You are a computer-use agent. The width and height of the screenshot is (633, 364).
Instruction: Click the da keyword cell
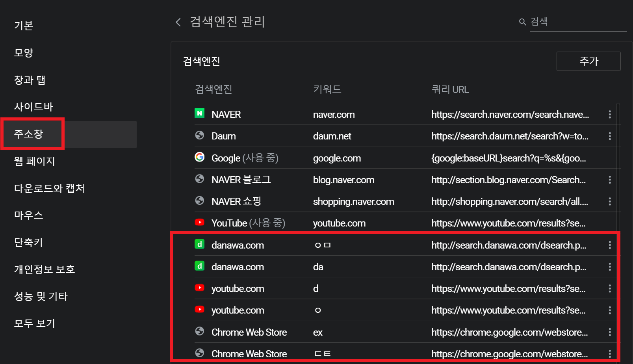318,267
